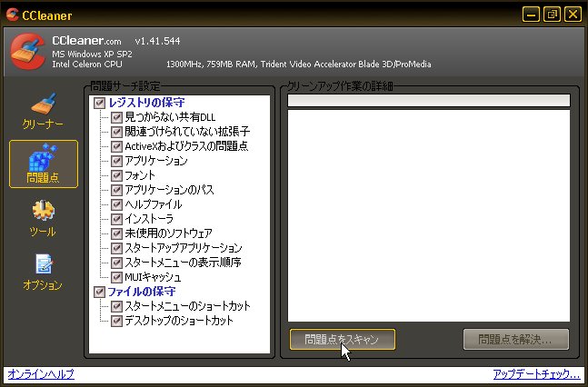Disable the フォント checkbox
588x387 pixels.
[x=116, y=175]
